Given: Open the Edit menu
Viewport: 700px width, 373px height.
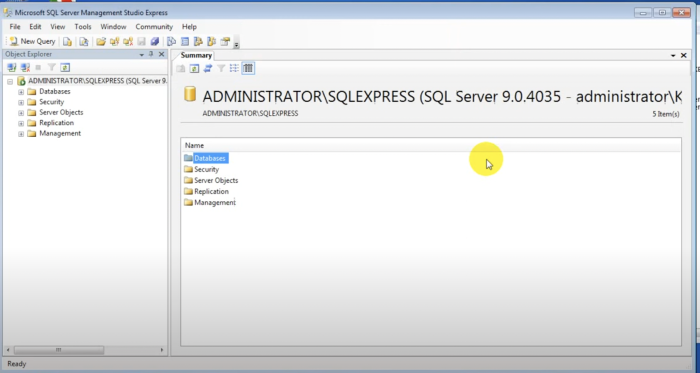Looking at the screenshot, I should pos(35,27).
